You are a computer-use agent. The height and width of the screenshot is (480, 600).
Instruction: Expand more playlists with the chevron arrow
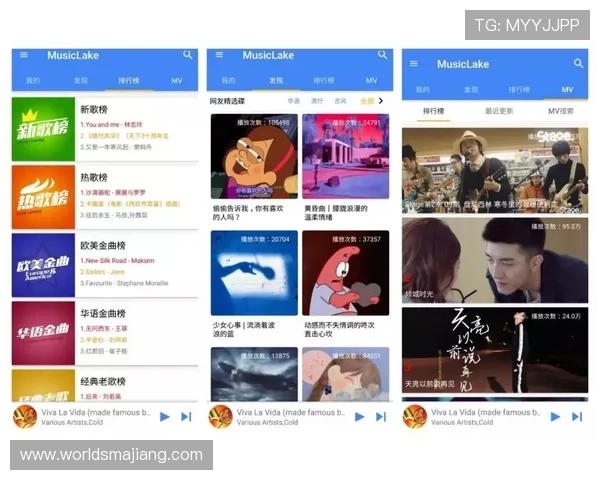(x=381, y=101)
